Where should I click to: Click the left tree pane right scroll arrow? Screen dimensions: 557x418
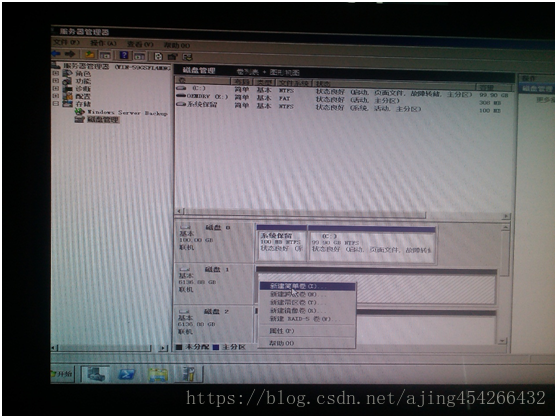click(163, 348)
